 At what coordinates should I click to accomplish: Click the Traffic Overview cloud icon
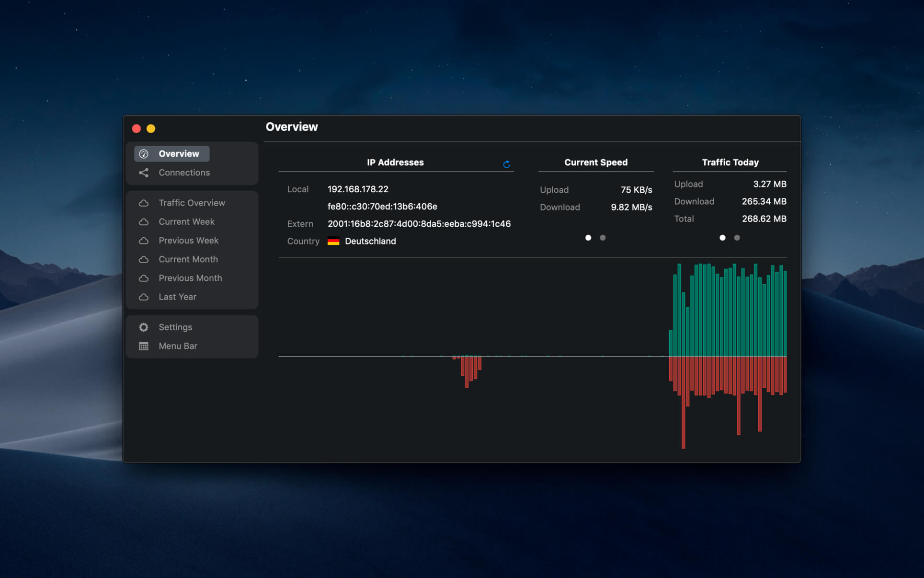point(144,203)
